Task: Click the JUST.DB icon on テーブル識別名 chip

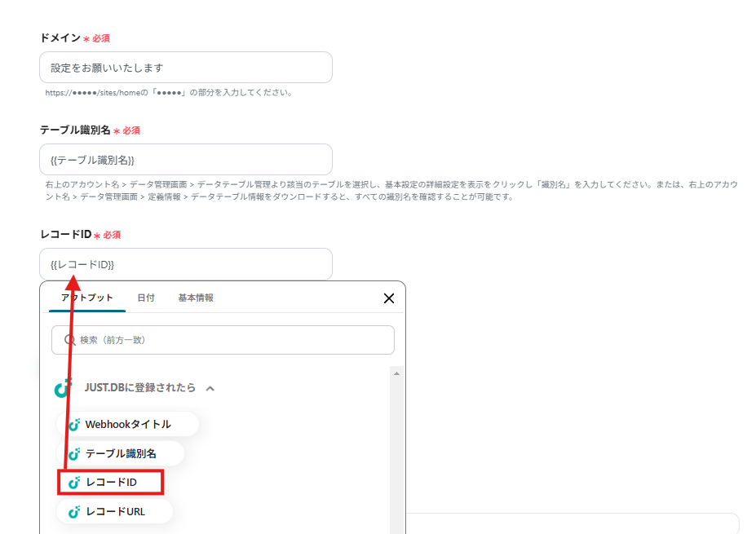Action: [x=76, y=453]
